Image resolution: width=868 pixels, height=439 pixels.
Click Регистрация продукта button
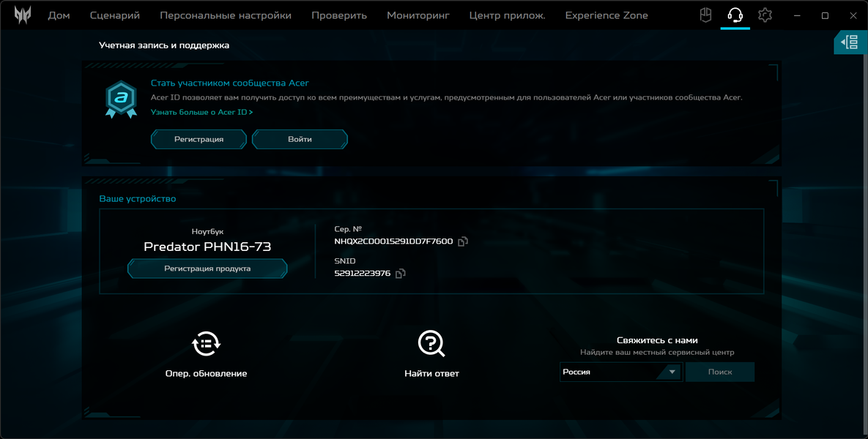[x=207, y=268]
